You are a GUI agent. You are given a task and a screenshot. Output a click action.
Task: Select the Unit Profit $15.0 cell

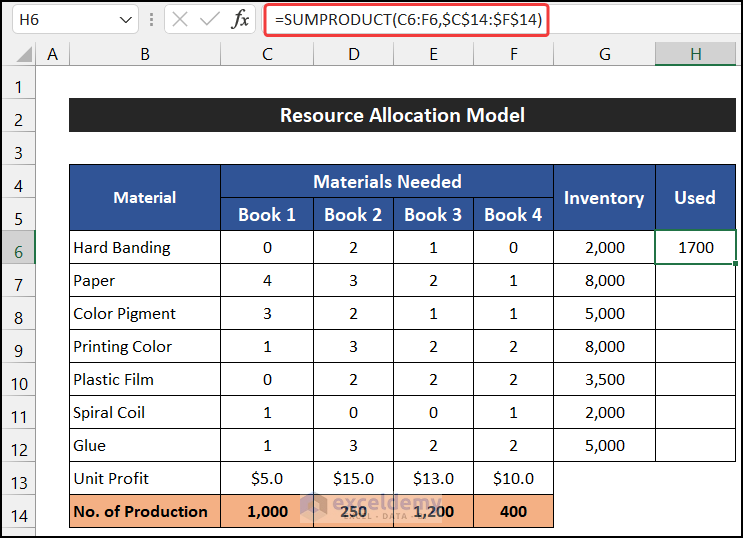(353, 479)
